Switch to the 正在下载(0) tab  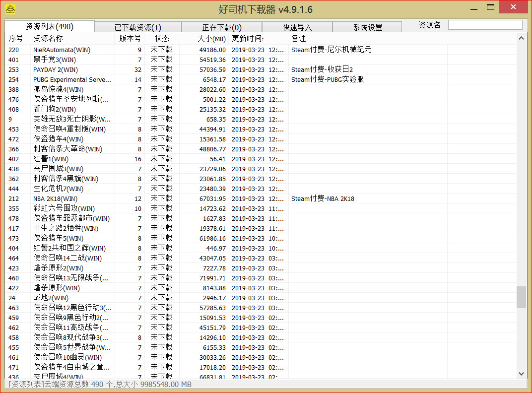[x=222, y=27]
